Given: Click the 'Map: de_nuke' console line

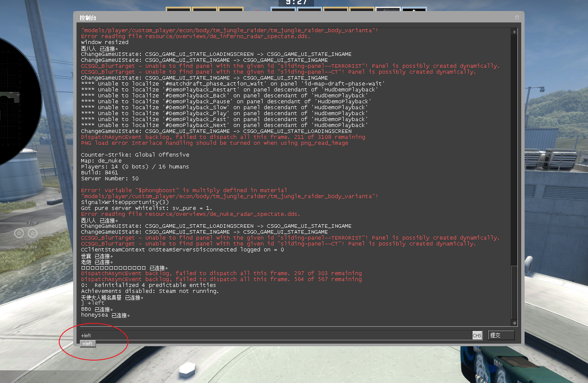Looking at the screenshot, I should point(101,161).
